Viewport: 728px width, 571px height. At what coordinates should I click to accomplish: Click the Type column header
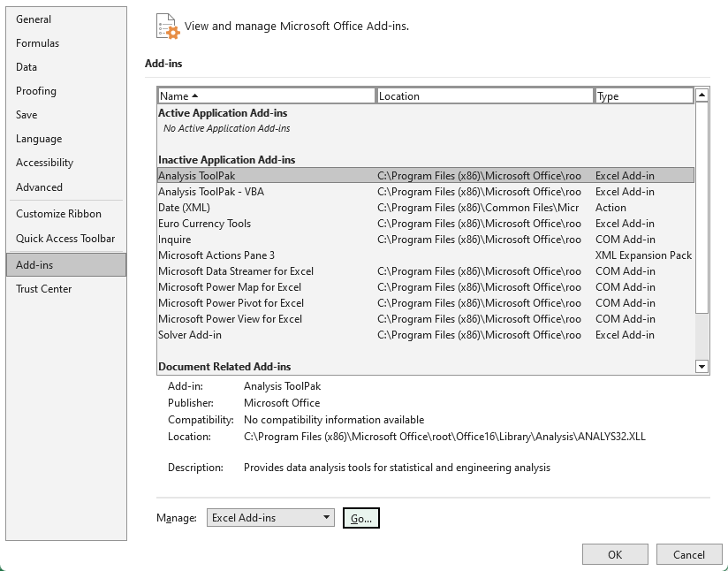(x=644, y=95)
